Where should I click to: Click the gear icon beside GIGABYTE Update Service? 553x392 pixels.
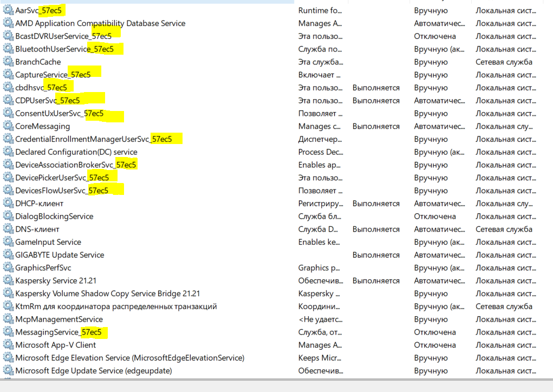point(9,255)
